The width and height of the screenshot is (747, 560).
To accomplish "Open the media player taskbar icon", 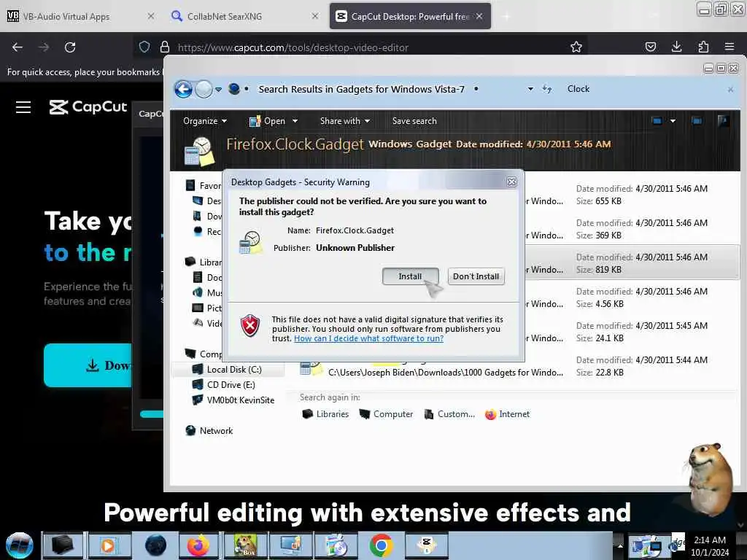I will click(x=109, y=545).
